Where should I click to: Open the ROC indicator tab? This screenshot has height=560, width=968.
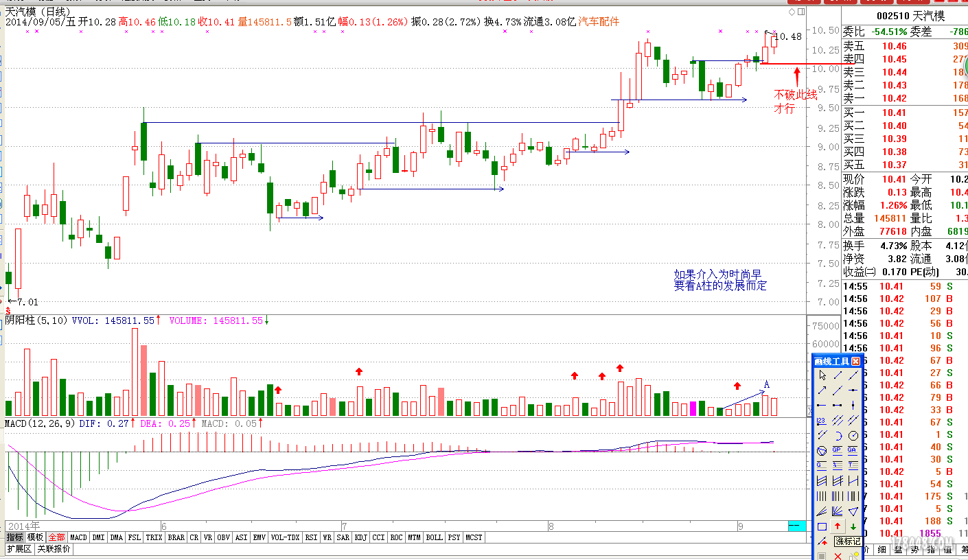[x=397, y=537]
